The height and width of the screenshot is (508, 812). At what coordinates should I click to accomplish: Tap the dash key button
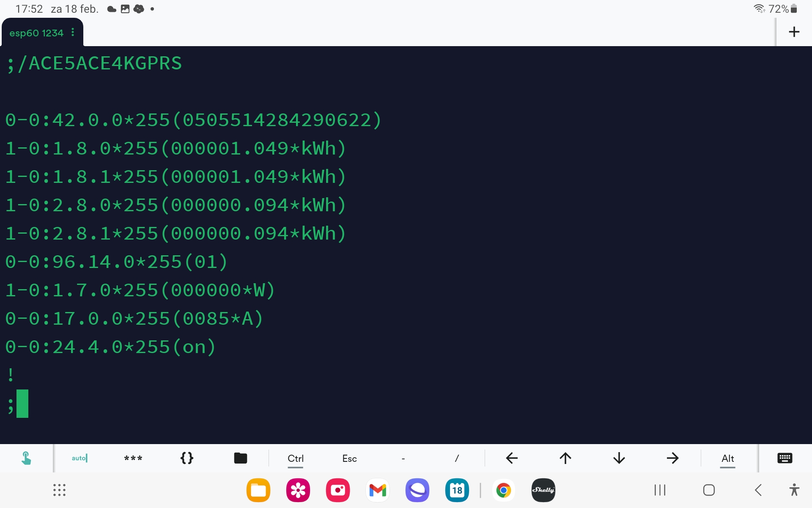click(x=403, y=458)
